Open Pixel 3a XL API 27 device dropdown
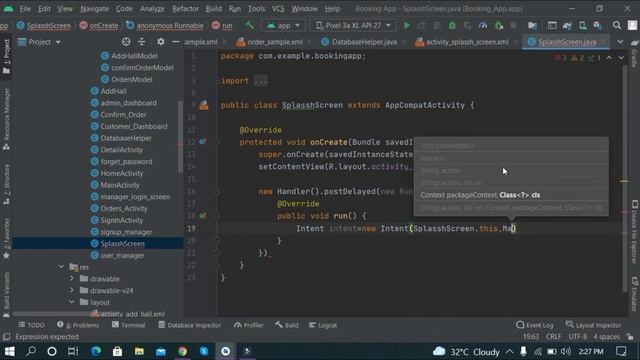Image resolution: width=640 pixels, height=360 pixels. [x=353, y=25]
